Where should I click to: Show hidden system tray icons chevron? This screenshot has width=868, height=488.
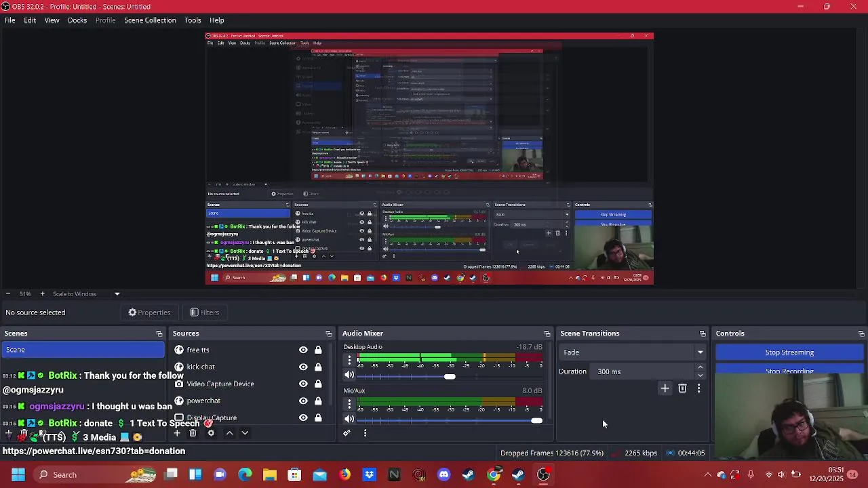point(708,474)
